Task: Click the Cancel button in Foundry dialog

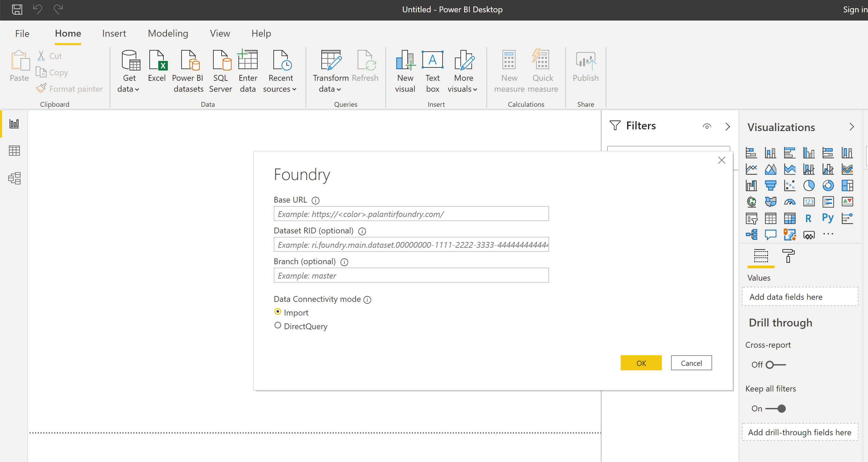Action: tap(691, 363)
